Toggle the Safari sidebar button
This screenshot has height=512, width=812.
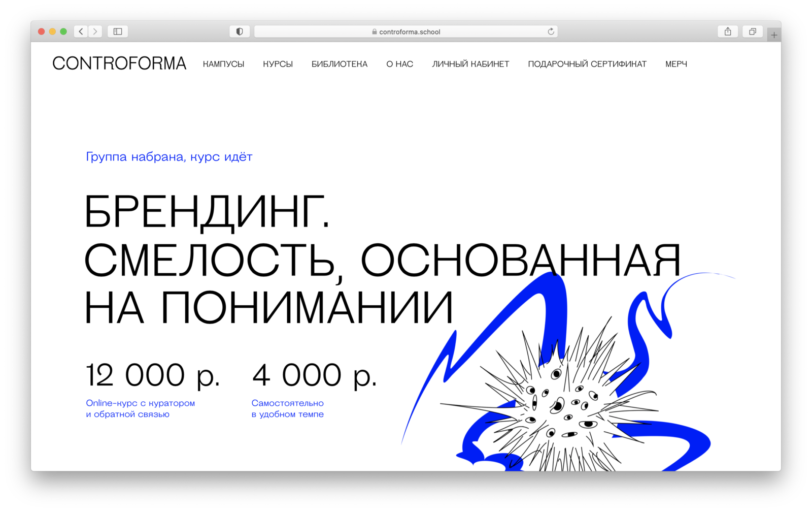[x=118, y=31]
